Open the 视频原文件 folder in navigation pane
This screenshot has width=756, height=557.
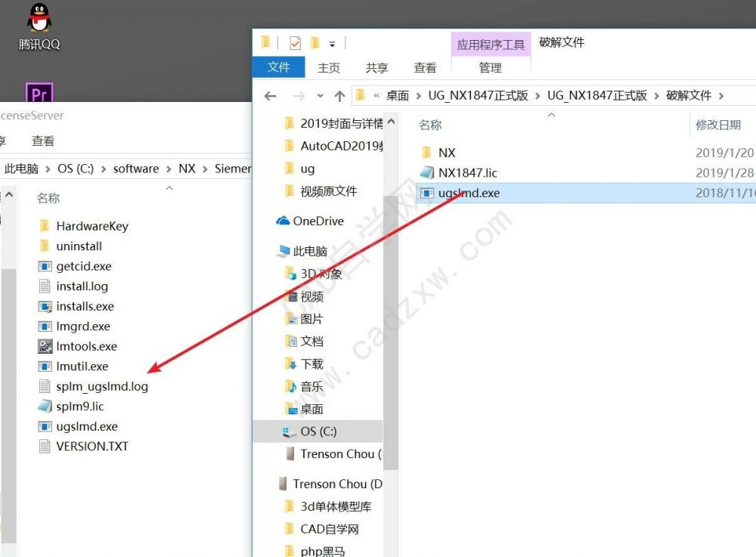tap(321, 191)
